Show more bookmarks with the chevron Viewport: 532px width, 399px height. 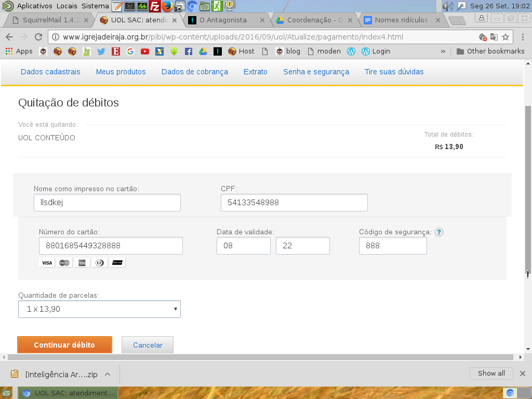coord(443,51)
